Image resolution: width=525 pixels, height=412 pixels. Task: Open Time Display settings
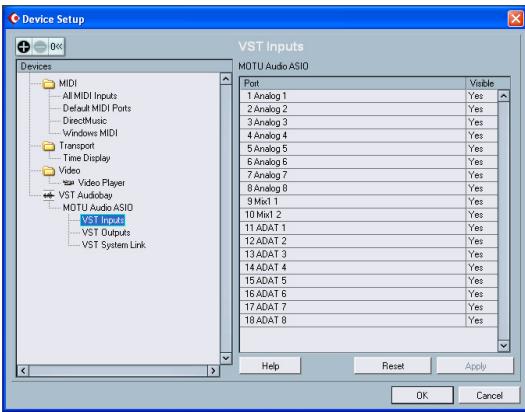click(x=87, y=158)
